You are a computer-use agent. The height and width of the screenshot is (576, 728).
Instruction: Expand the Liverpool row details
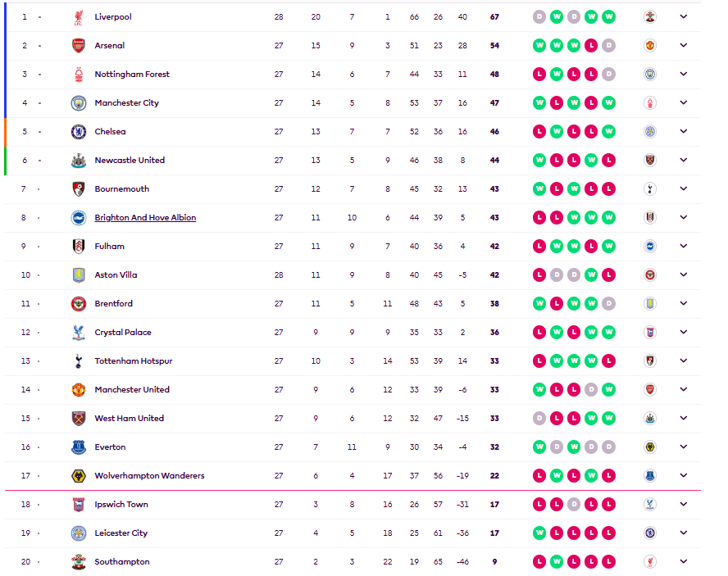click(x=684, y=16)
